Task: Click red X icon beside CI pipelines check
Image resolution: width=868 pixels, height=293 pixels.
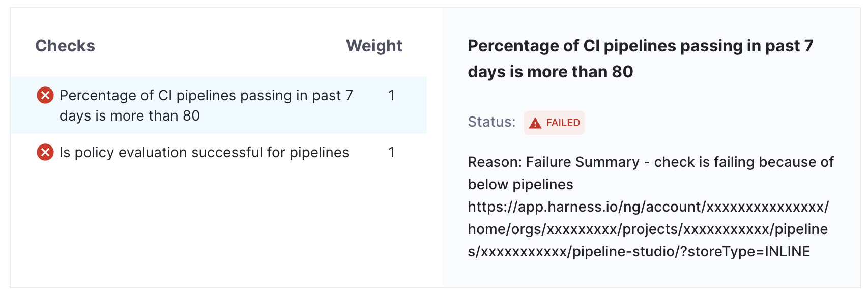Action: click(x=45, y=95)
